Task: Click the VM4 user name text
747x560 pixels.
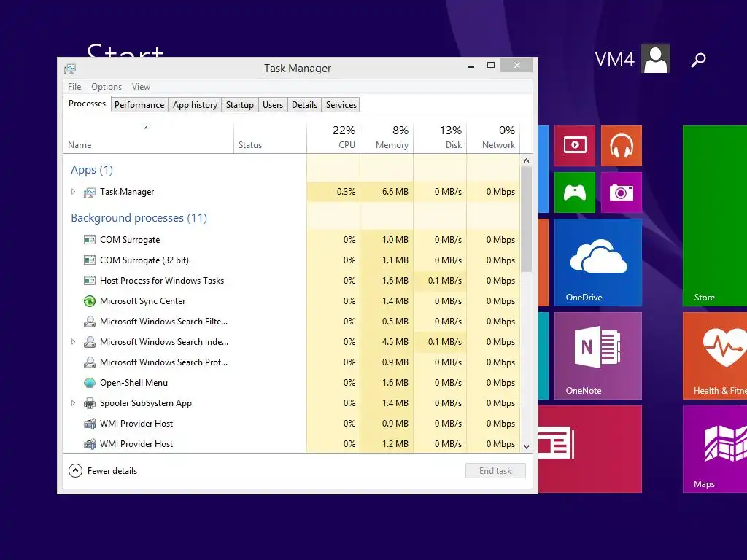Action: pyautogui.click(x=614, y=59)
